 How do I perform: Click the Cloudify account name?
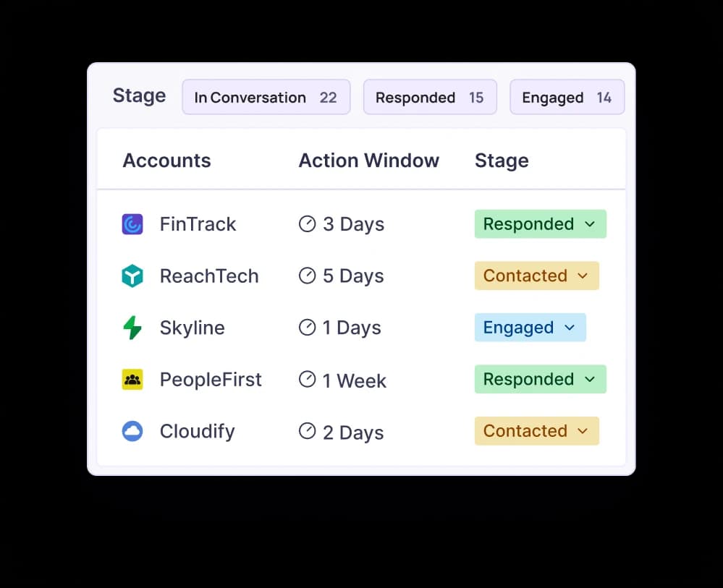(197, 431)
